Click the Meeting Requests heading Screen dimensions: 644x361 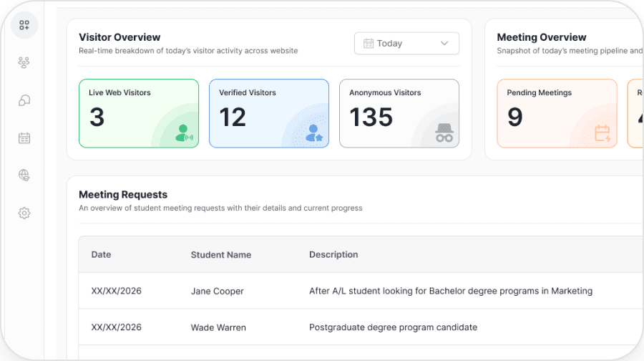[123, 195]
